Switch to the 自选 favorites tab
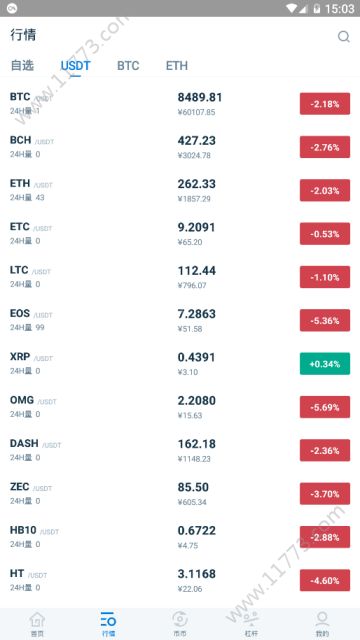The width and height of the screenshot is (360, 640). pos(22,66)
